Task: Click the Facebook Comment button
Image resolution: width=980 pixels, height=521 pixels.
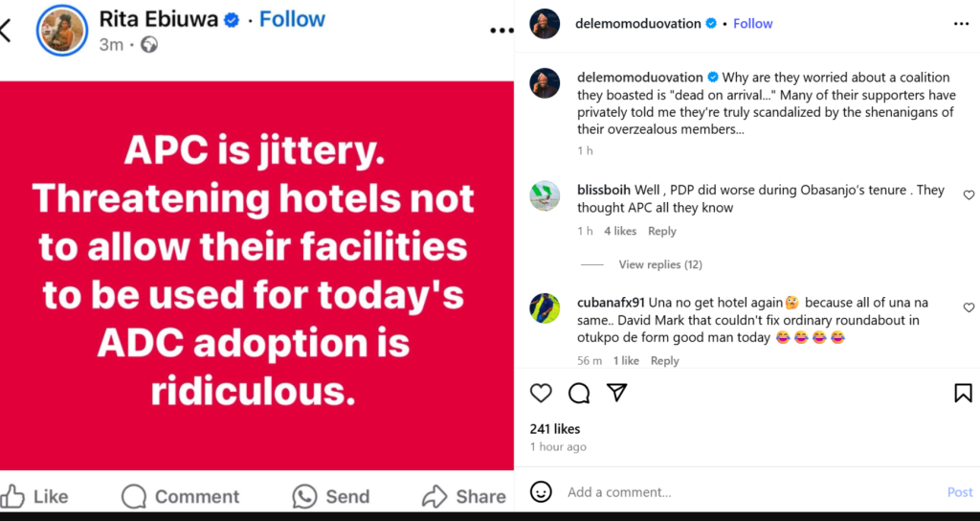Action: click(x=181, y=496)
